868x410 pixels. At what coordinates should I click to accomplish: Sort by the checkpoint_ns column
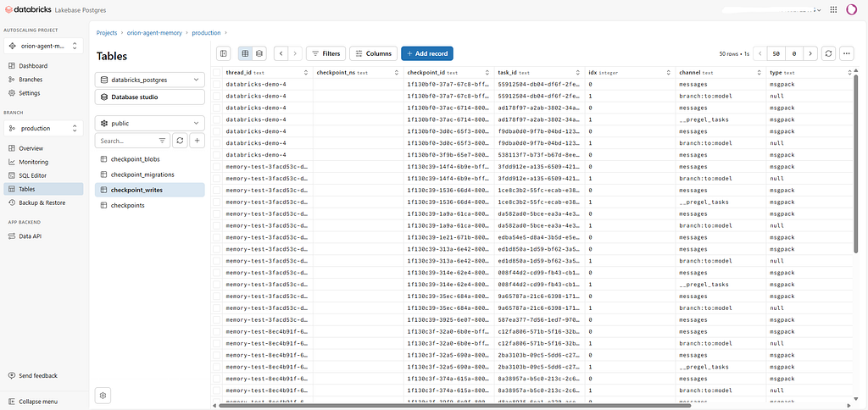coord(397,73)
